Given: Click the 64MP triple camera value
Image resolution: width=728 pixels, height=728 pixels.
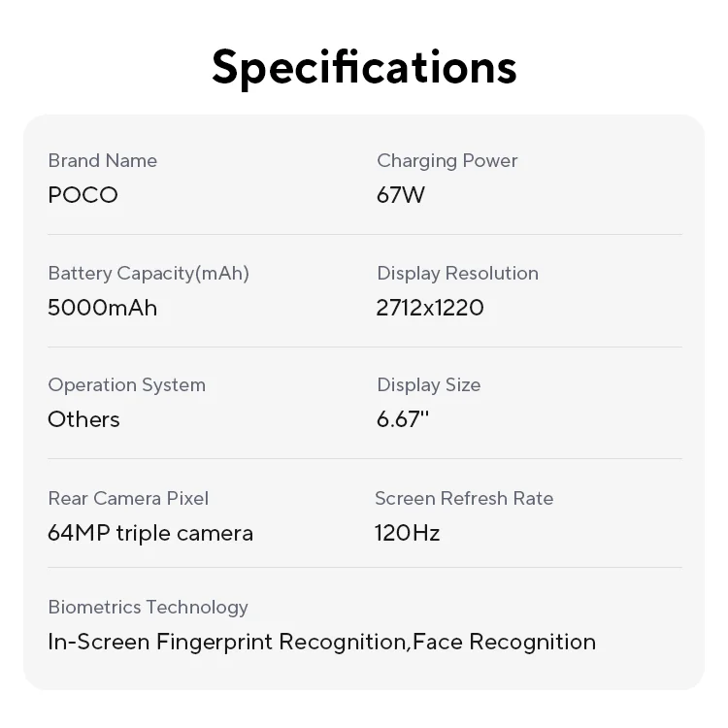Looking at the screenshot, I should [x=150, y=533].
